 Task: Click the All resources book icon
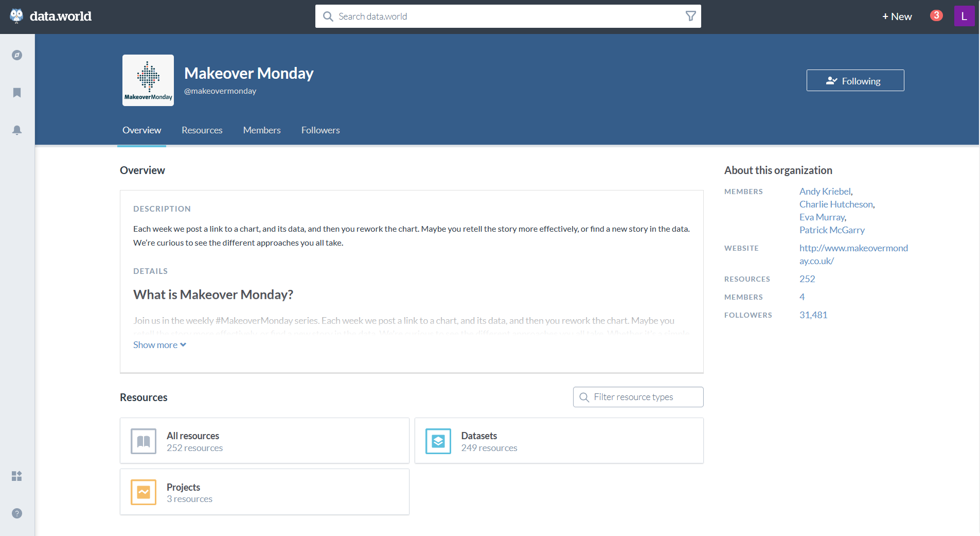click(144, 441)
